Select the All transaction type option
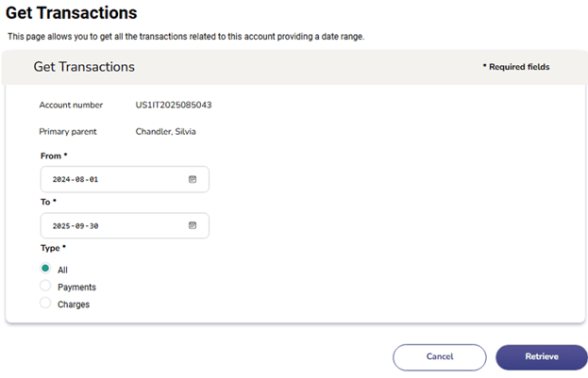Screen dimensions: 588x378 point(45,269)
